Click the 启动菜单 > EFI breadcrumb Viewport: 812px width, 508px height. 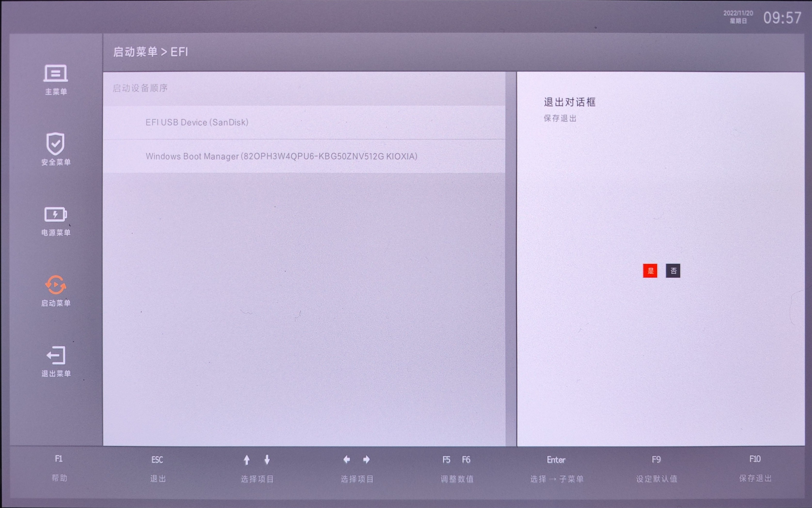[150, 52]
